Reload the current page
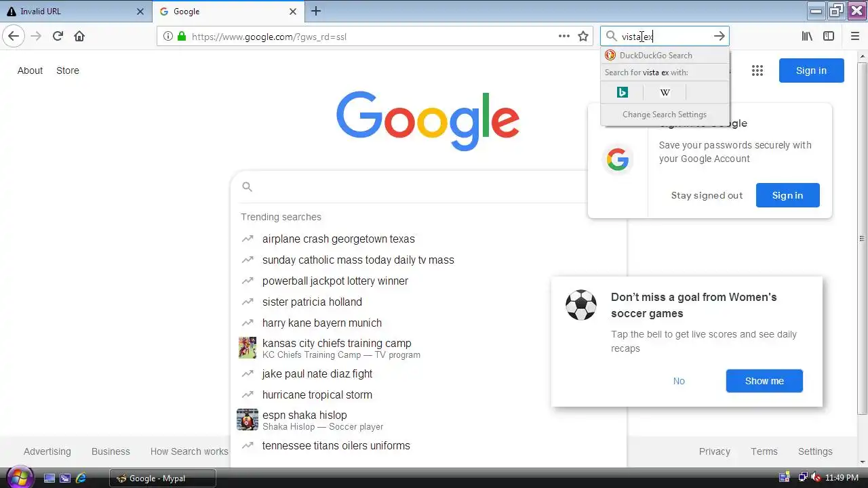This screenshot has width=868, height=488. (x=58, y=36)
